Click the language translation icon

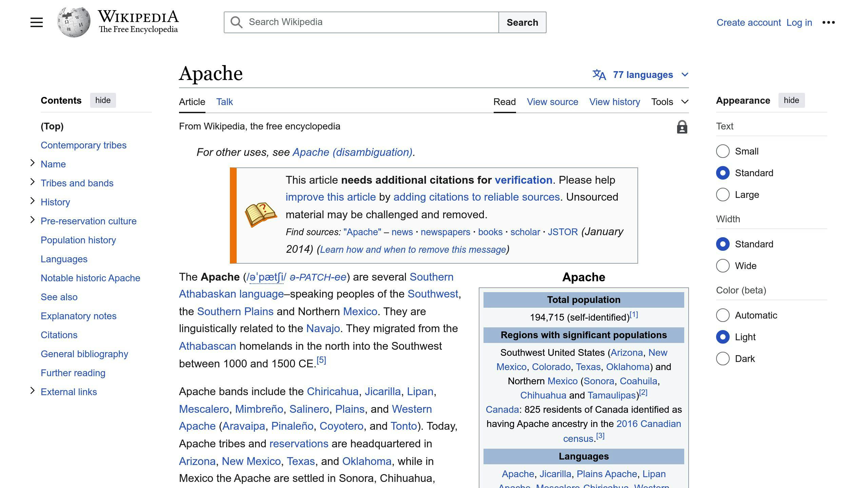coord(599,75)
